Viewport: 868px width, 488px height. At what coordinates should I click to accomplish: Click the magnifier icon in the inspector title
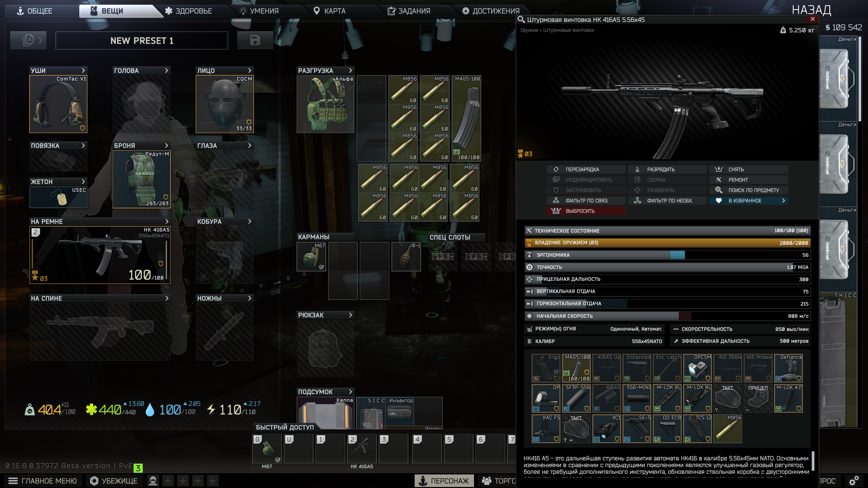pyautogui.click(x=521, y=20)
